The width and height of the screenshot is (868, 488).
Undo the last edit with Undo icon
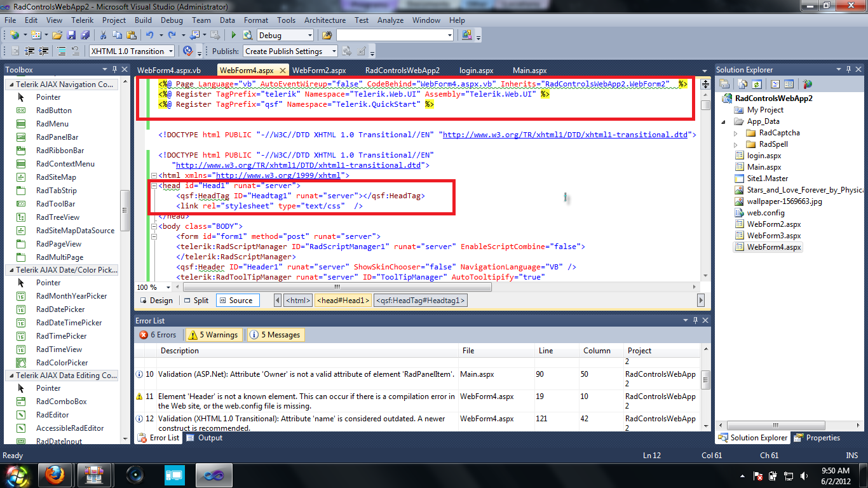coord(149,36)
